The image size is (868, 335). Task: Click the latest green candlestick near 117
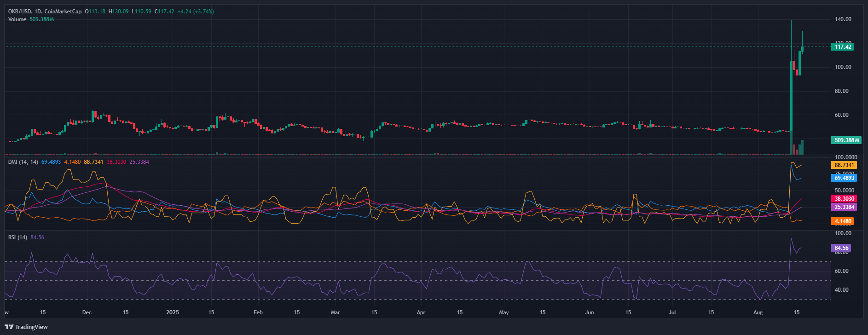click(802, 49)
